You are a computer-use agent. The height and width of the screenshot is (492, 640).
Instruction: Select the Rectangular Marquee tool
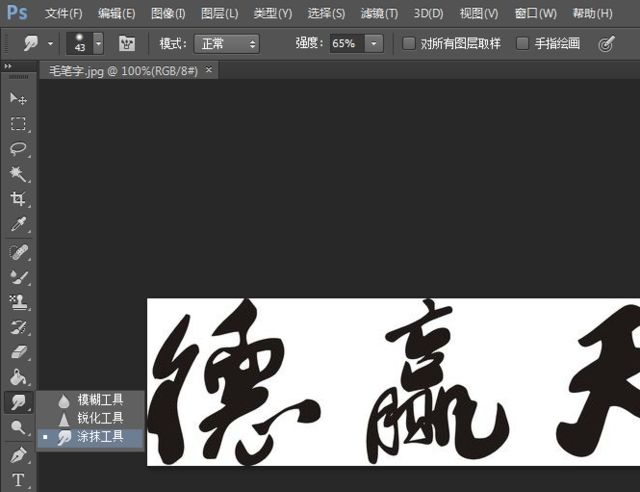(x=18, y=124)
